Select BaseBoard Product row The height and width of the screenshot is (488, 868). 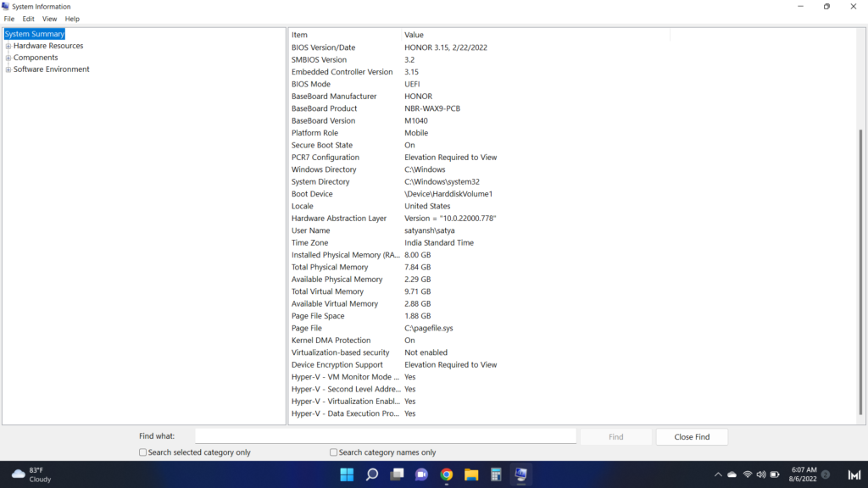(480, 108)
